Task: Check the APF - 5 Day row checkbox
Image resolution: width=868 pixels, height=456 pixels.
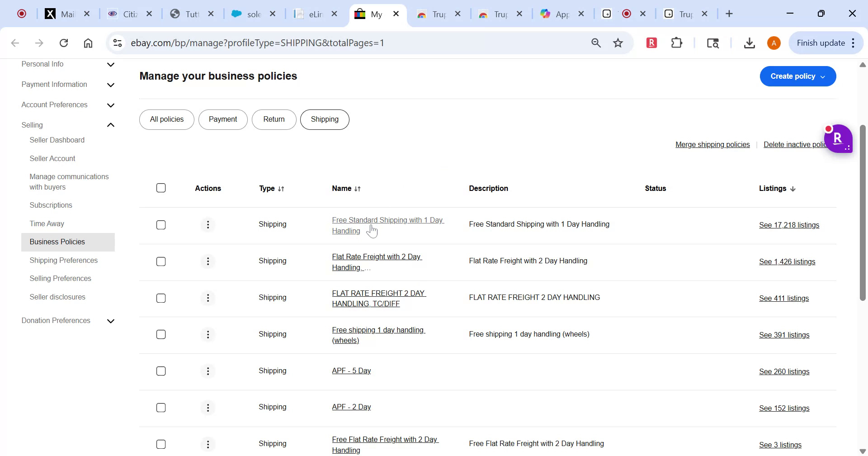Action: tap(161, 371)
